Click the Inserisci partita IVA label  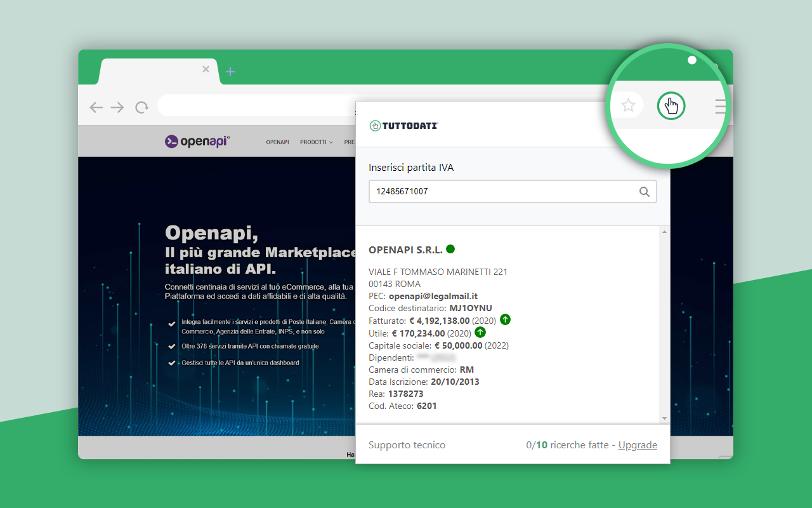coord(411,168)
